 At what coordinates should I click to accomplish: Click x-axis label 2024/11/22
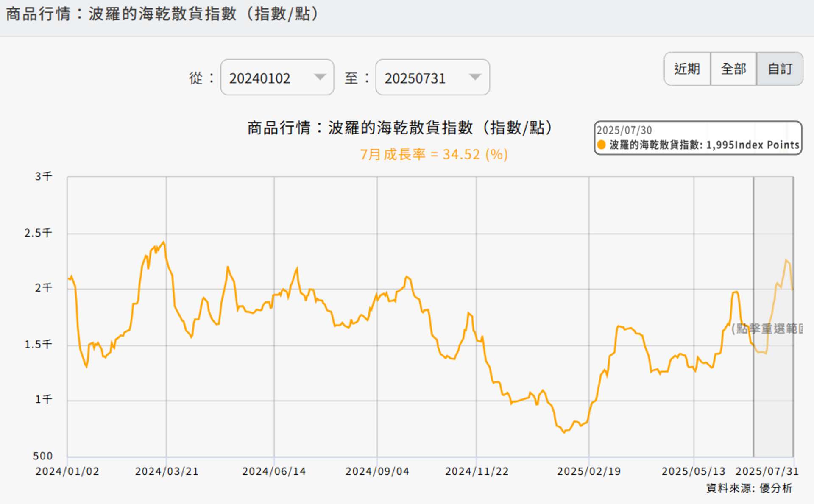(x=477, y=471)
